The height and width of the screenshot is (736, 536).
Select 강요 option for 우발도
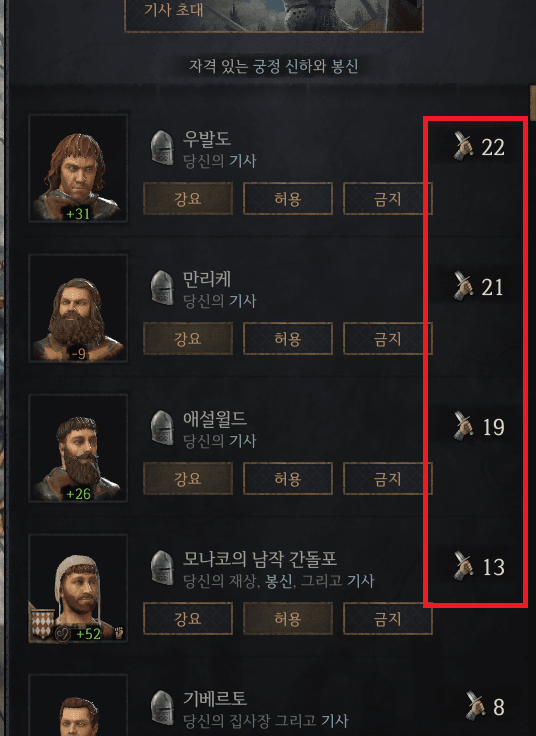[x=188, y=199]
